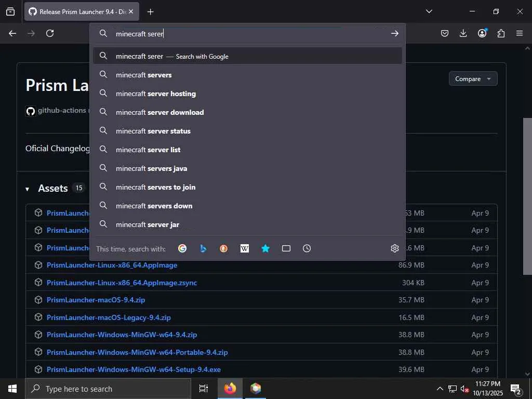Close the Prism Launcher 9.4 tab
The height and width of the screenshot is (399, 532).
(x=131, y=11)
